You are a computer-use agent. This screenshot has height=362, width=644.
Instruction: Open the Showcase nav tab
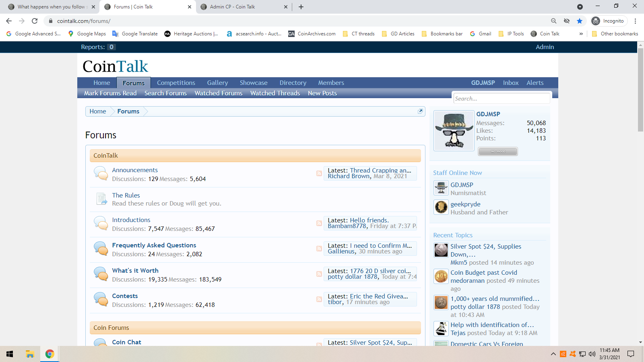(254, 82)
